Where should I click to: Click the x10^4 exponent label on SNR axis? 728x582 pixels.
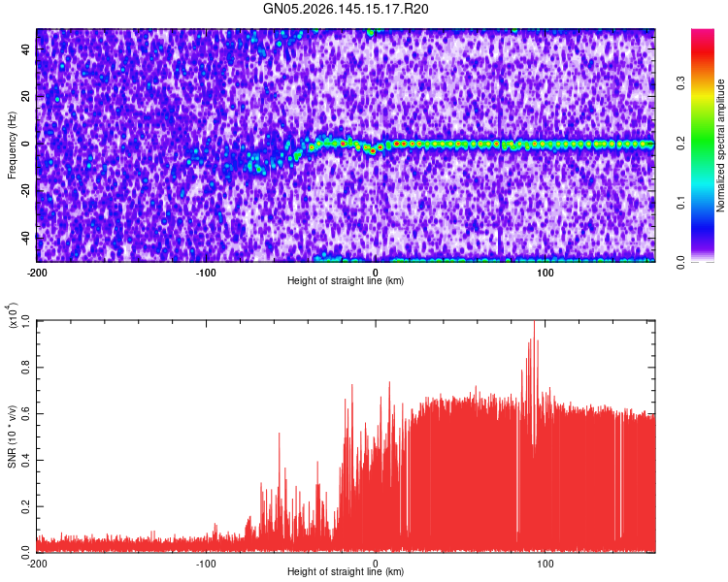[13, 315]
